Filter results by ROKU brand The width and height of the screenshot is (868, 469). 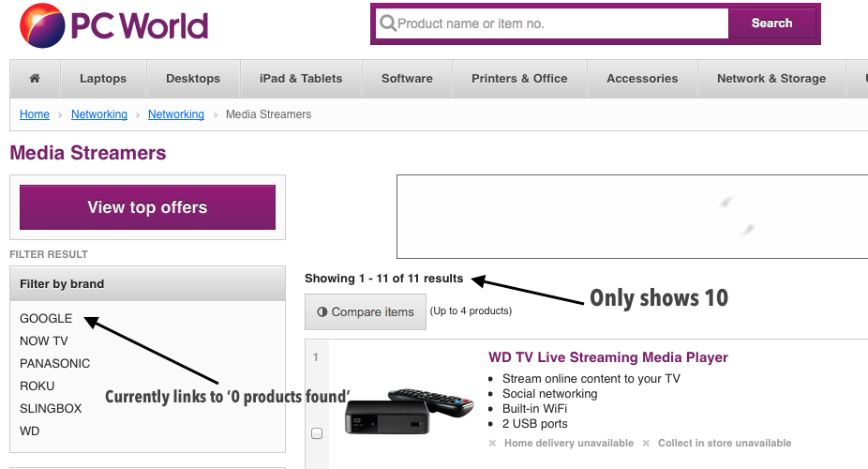pos(37,386)
